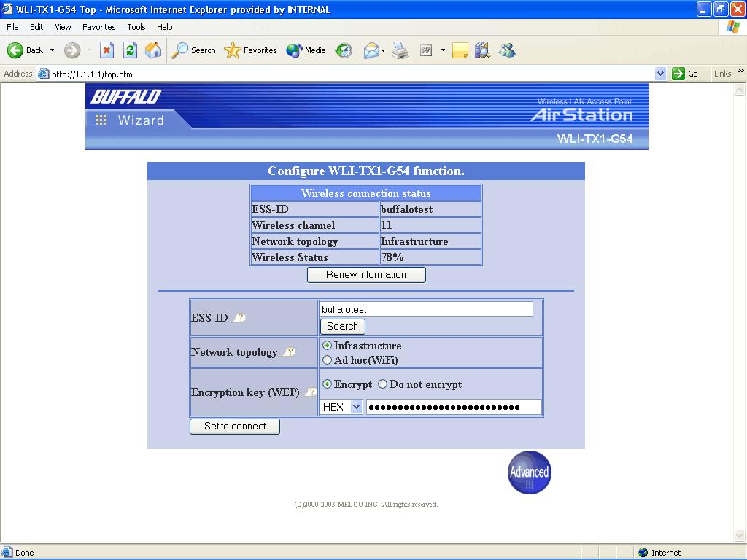747x560 pixels.
Task: Open the Messenger people icon
Action: [508, 50]
